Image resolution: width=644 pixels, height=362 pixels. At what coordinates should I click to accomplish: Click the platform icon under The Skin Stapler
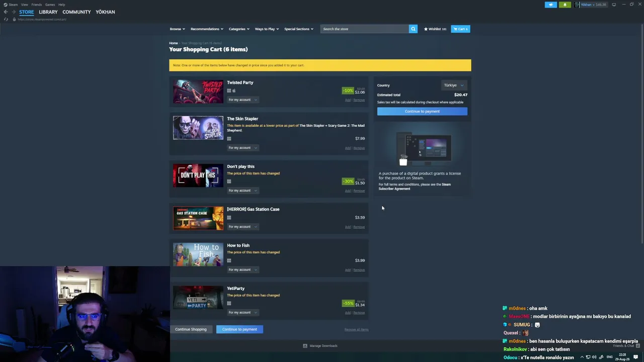pyautogui.click(x=229, y=139)
